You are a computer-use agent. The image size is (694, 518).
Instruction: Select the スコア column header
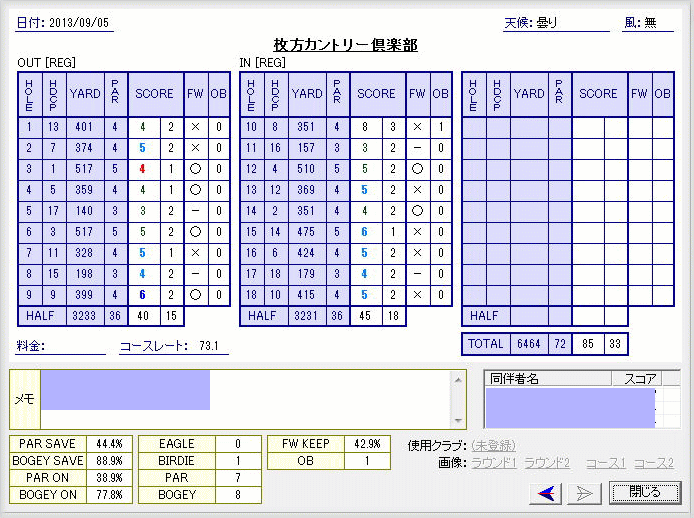point(637,379)
